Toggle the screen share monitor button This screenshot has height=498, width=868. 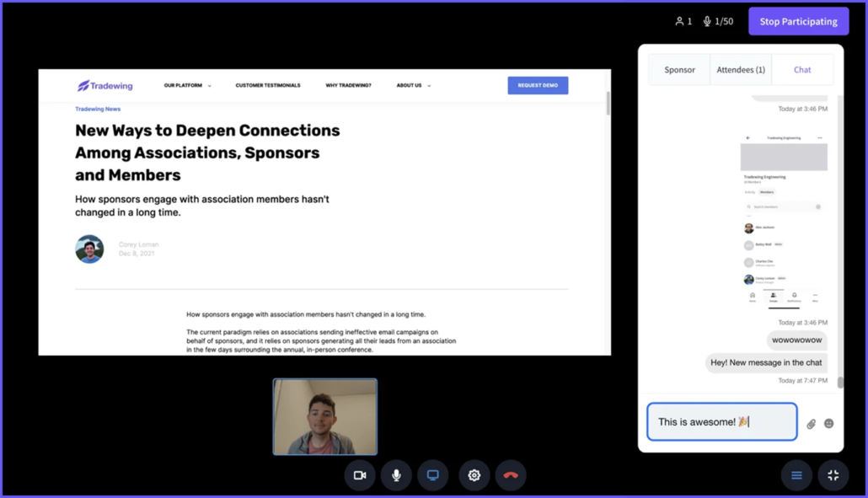coord(433,475)
